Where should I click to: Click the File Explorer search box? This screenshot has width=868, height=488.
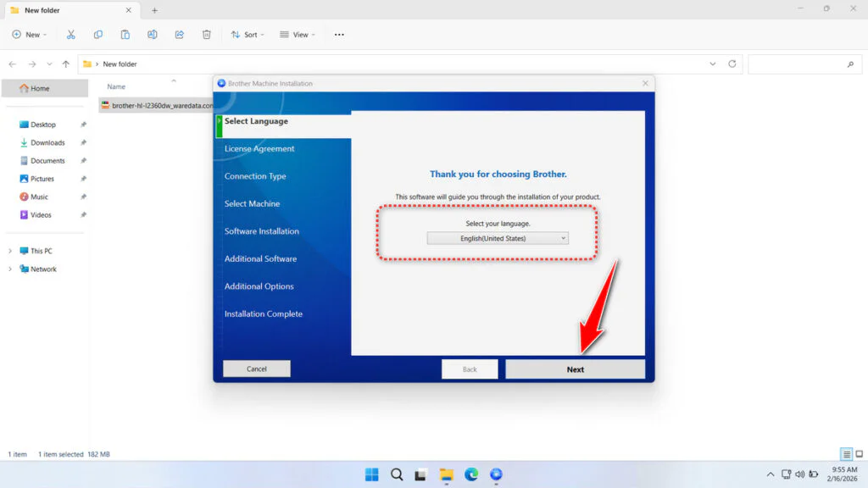(x=801, y=64)
